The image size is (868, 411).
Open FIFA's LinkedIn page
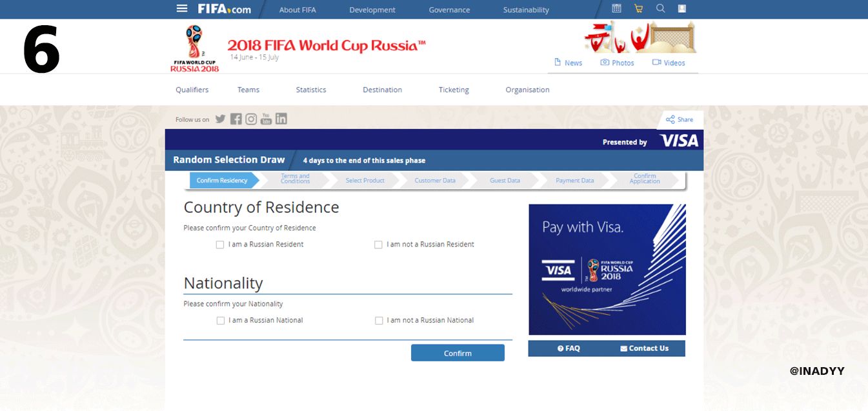[x=281, y=119]
